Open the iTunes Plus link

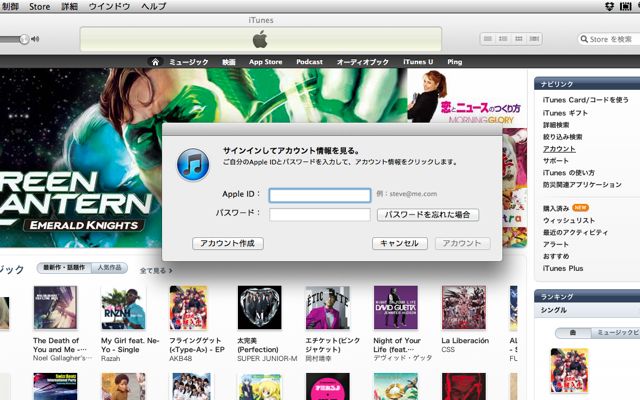tap(562, 268)
